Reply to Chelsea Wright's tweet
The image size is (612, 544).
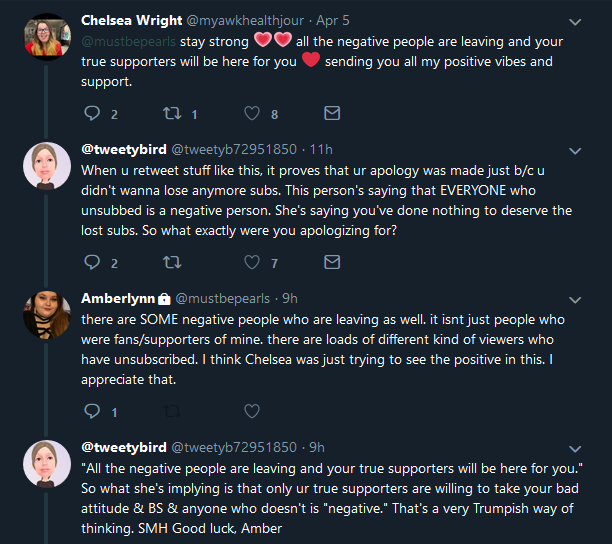click(x=92, y=113)
